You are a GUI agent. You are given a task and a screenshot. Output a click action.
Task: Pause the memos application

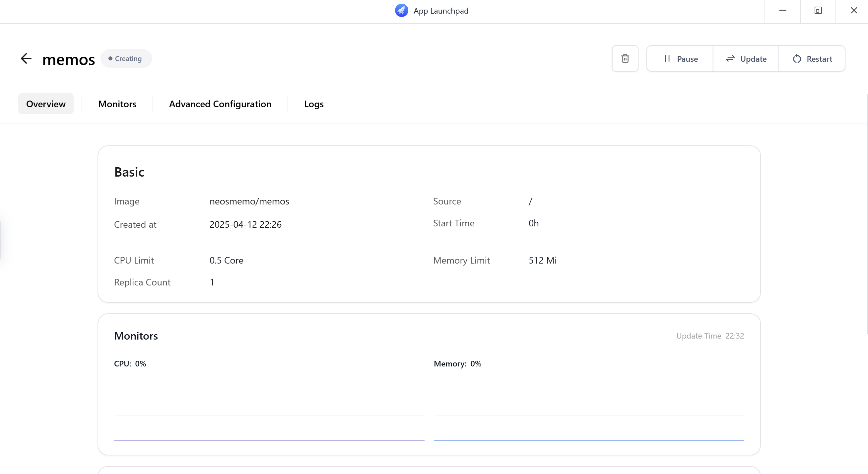click(x=680, y=59)
